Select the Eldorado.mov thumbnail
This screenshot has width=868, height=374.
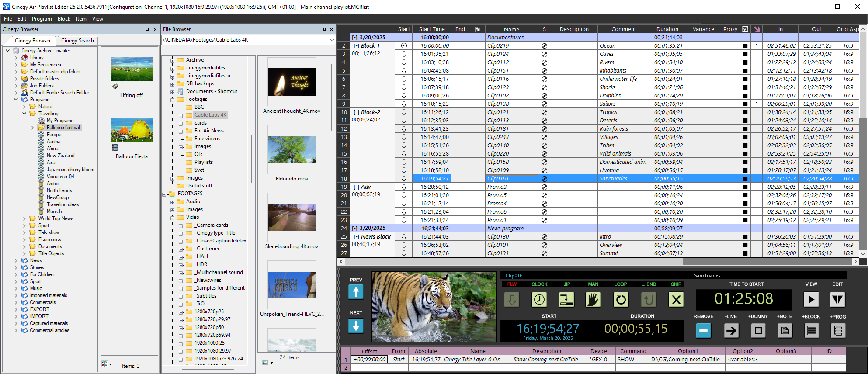point(292,150)
